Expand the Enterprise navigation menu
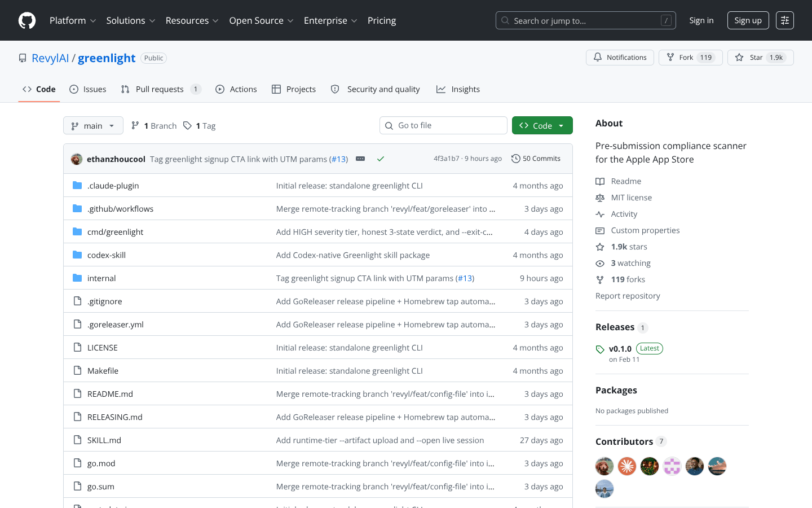The image size is (812, 508). (330, 20)
